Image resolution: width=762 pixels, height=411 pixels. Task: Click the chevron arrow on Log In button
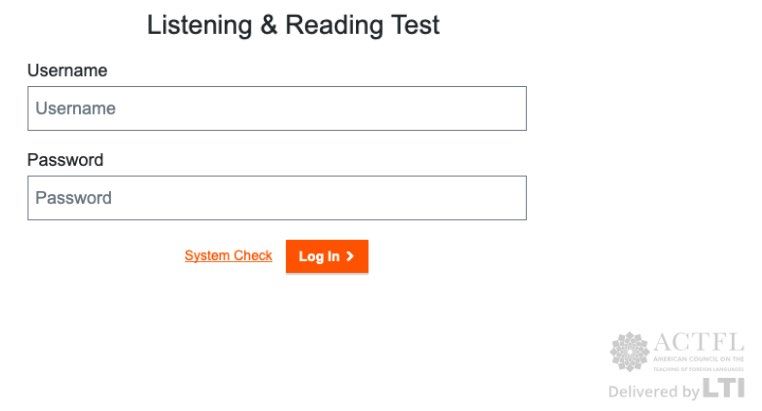[x=349, y=256]
